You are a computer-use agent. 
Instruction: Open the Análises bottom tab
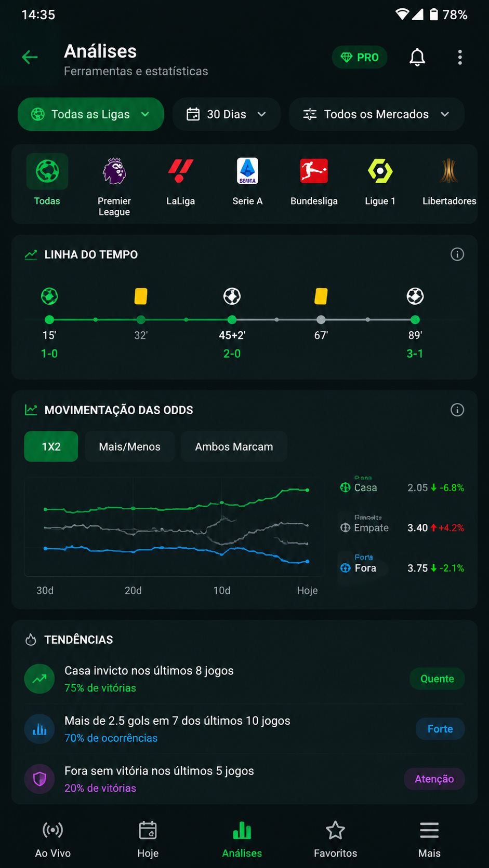[x=242, y=839]
